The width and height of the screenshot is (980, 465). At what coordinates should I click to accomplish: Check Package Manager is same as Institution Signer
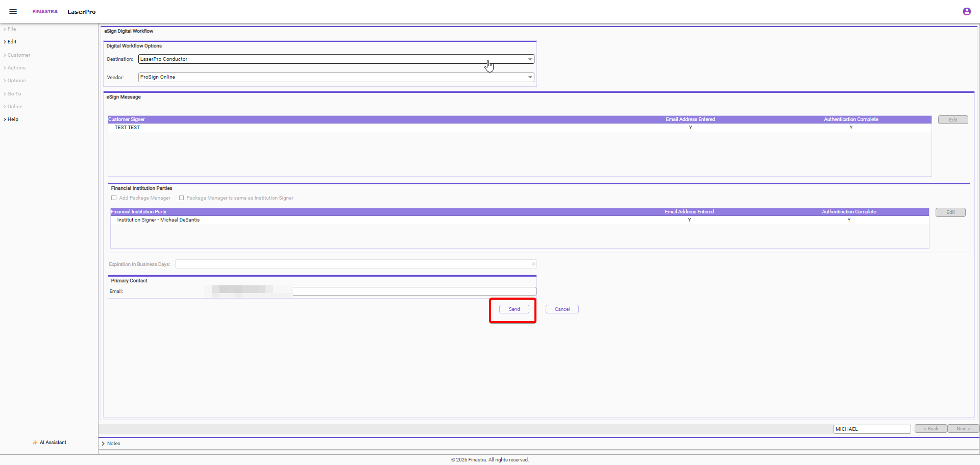pos(181,198)
